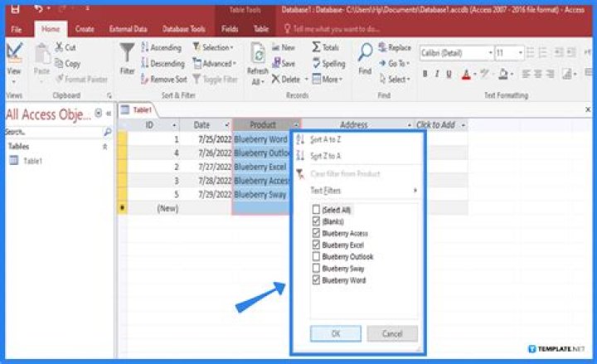The image size is (597, 364).
Task: Uncheck the Blueberry Access checkbox
Action: (316, 233)
